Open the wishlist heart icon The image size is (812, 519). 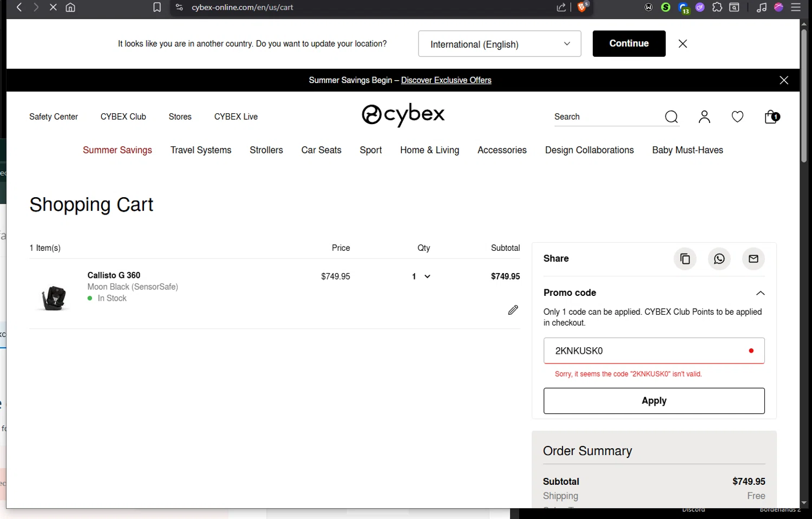737,117
